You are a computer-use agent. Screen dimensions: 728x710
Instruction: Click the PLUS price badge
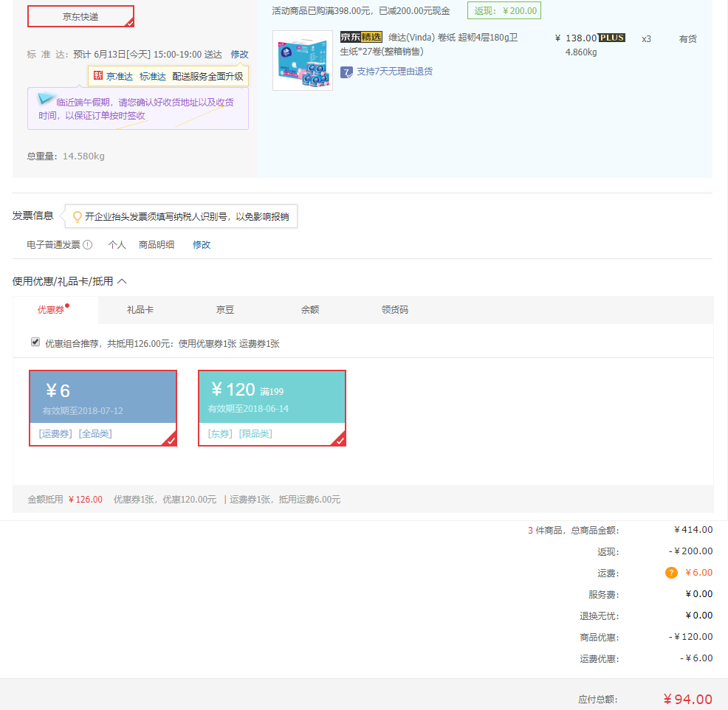pos(611,38)
